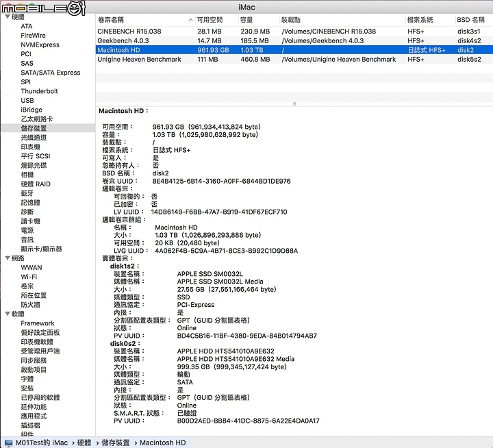The image size is (493, 448).
Task: Select Geekbench 4.0.3 volume row
Action: [x=294, y=40]
